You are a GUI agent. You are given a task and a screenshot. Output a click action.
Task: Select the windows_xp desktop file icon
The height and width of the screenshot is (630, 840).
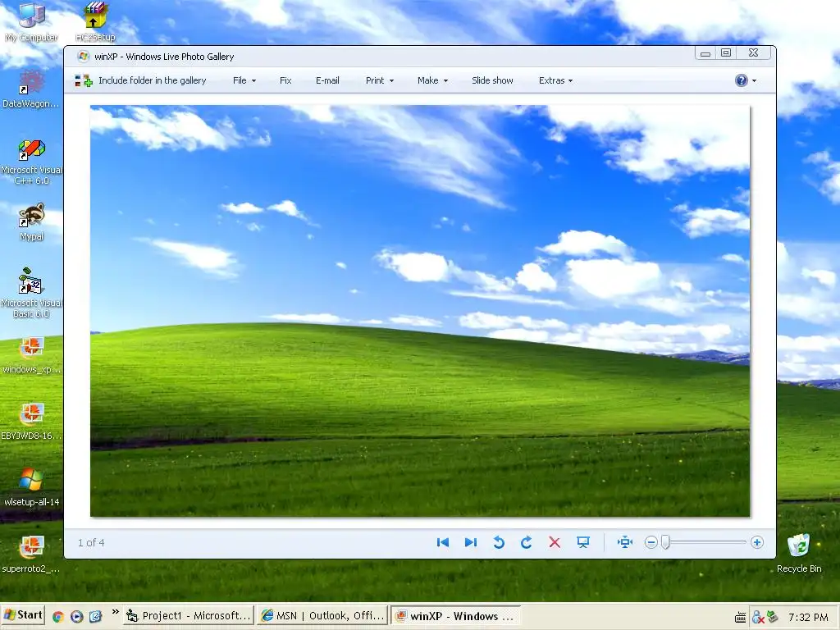(31, 355)
